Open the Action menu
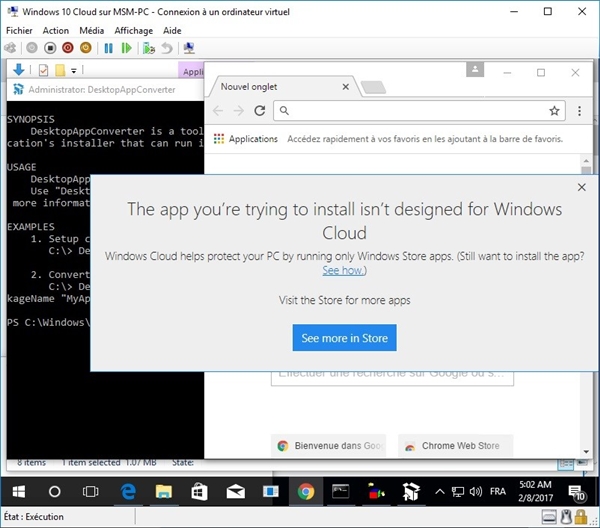Viewport: 600px width, 528px height. pos(55,31)
